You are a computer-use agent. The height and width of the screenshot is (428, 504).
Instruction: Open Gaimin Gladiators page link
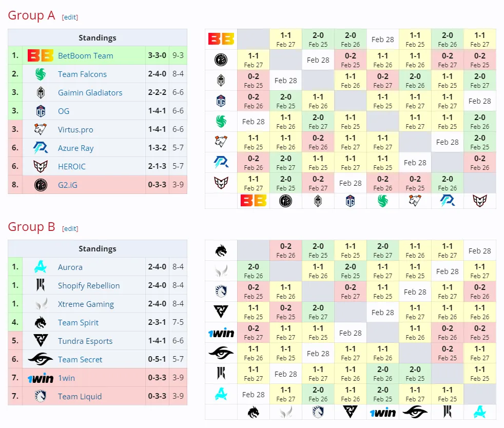pyautogui.click(x=90, y=92)
